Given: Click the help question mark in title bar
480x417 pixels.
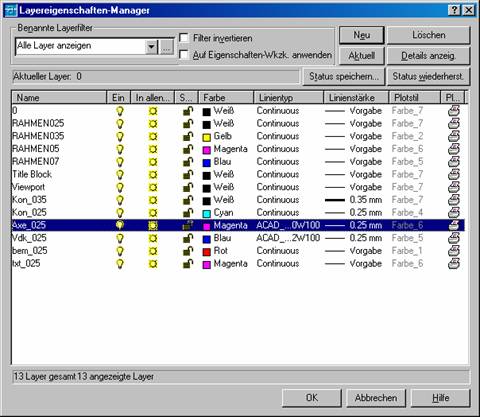Looking at the screenshot, I should click(x=454, y=10).
